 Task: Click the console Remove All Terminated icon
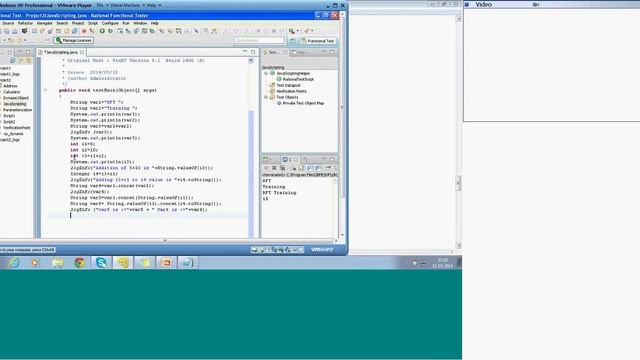(x=282, y=168)
